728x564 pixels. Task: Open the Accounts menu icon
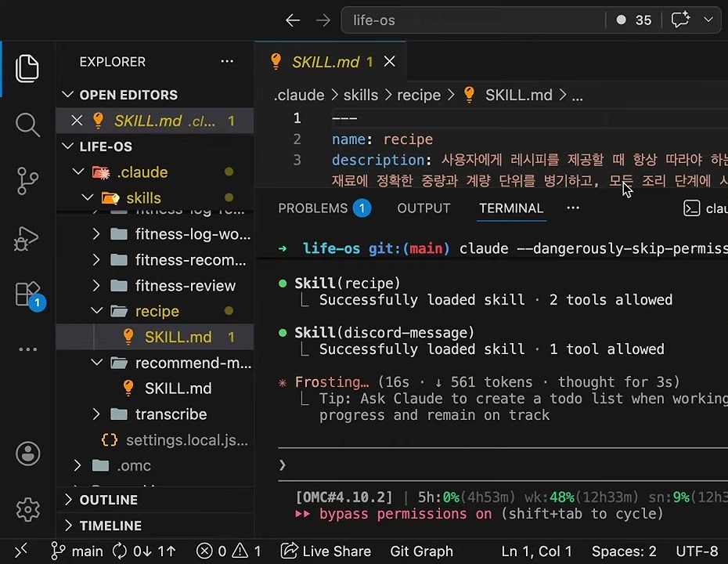click(x=28, y=454)
